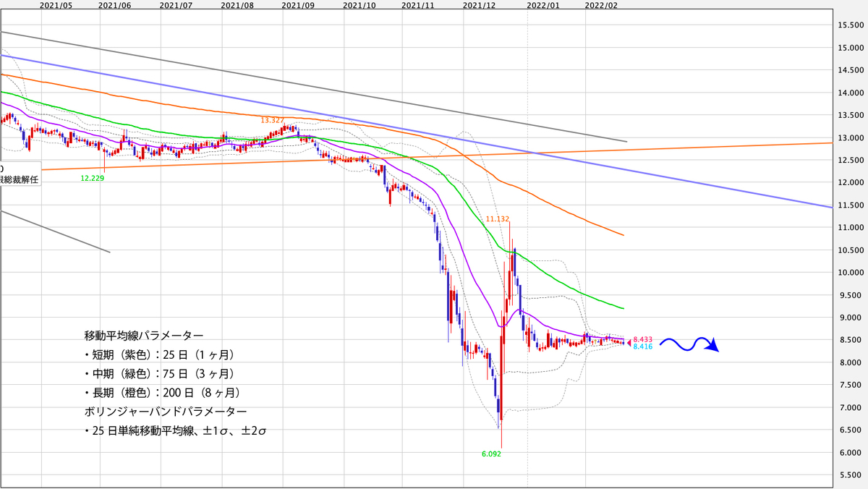This screenshot has width=868, height=489.
Task: Click the 6.000 price axis label
Action: [x=851, y=453]
